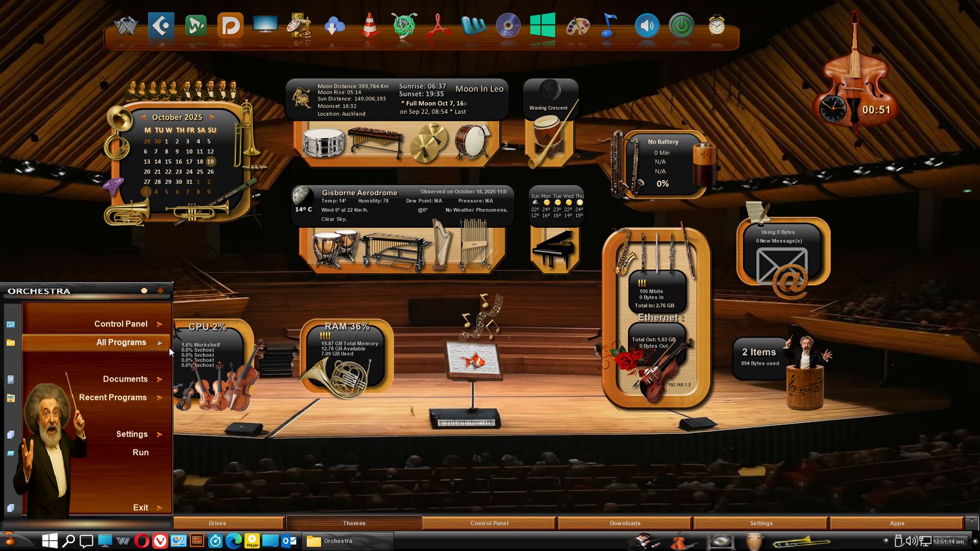Open Microsoft Edge from taskbar
The width and height of the screenshot is (980, 551).
[233, 541]
